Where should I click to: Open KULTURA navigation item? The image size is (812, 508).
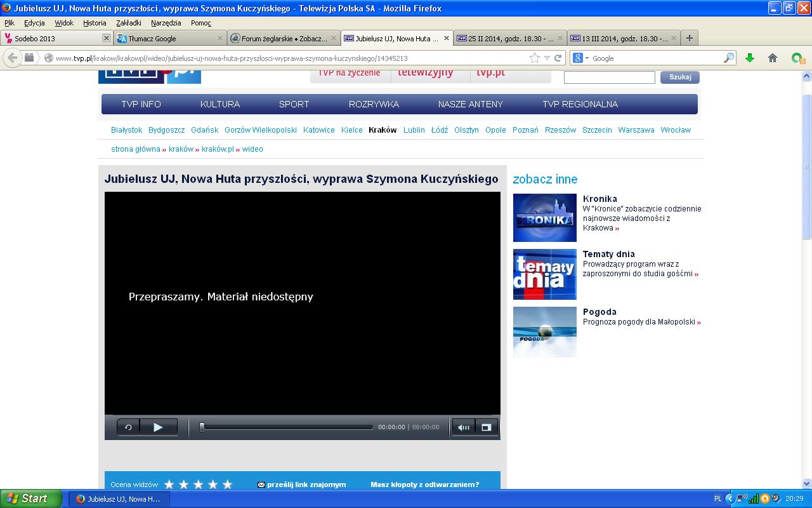point(220,104)
